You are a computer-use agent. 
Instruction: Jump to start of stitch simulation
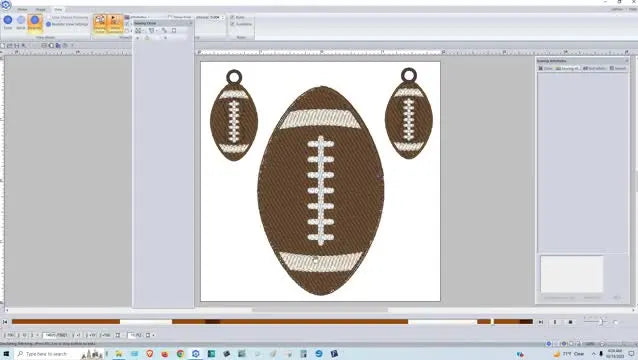click(5, 322)
